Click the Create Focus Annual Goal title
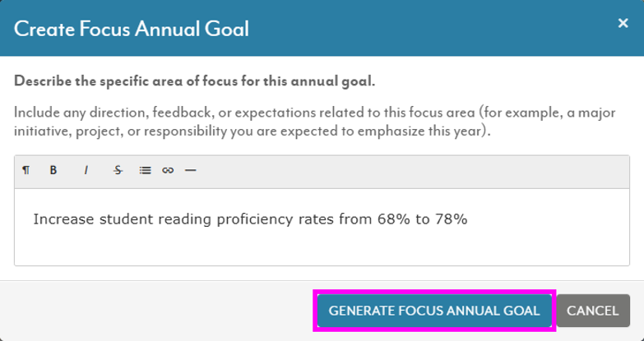The height and width of the screenshot is (341, 644). [x=132, y=29]
